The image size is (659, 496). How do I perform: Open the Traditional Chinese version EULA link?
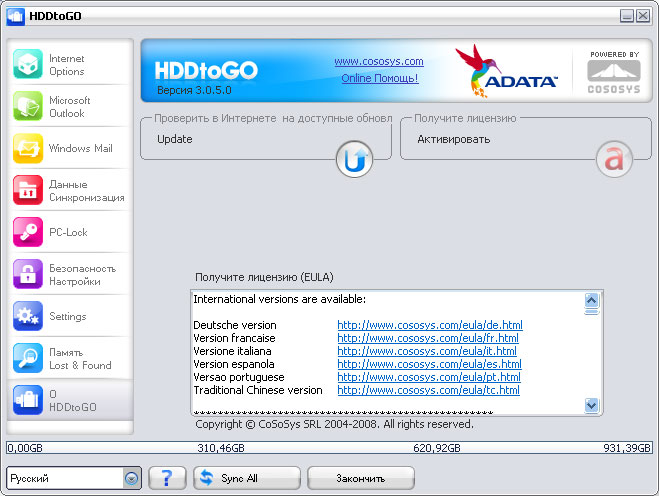(x=428, y=390)
